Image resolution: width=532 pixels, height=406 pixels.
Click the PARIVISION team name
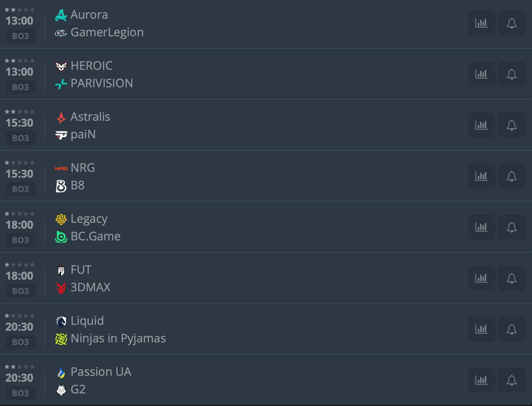(x=102, y=83)
